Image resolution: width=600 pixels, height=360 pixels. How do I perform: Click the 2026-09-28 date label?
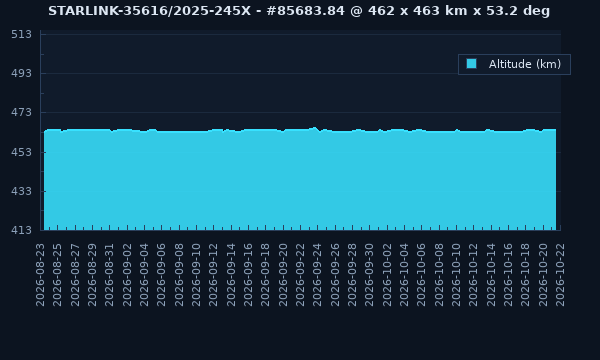point(352,275)
